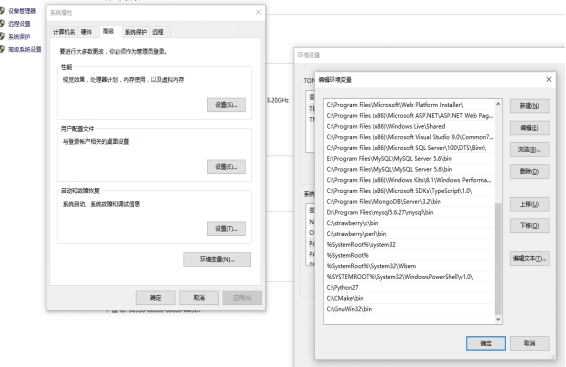Switch to the 计算机名 tab
The image size is (566, 367).
[x=64, y=32]
